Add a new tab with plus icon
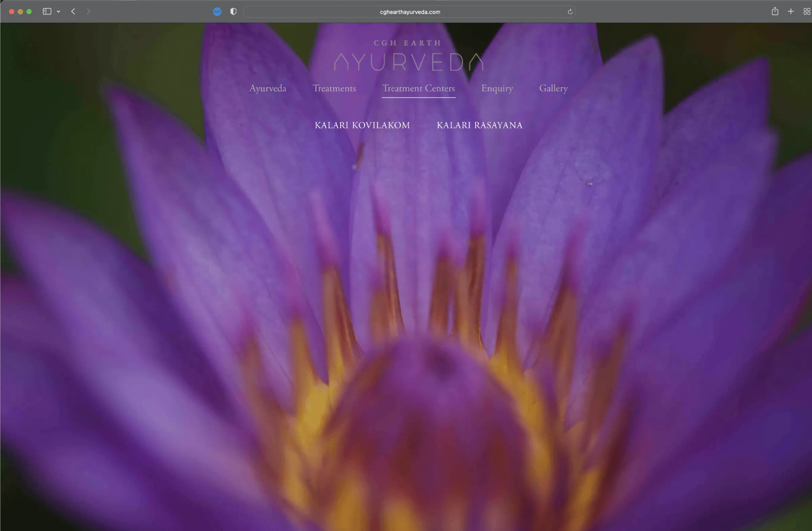 pos(791,12)
